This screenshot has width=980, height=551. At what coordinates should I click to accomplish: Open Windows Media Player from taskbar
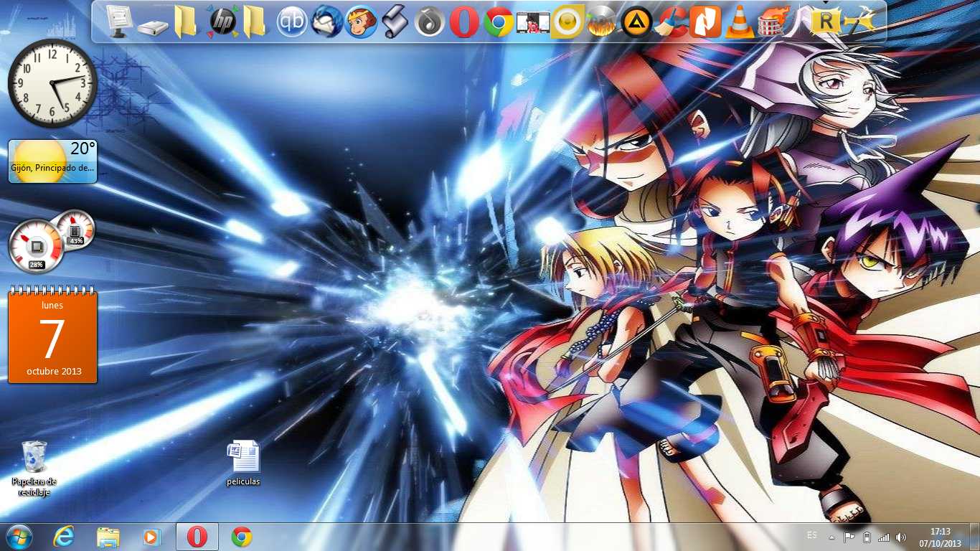coord(152,537)
